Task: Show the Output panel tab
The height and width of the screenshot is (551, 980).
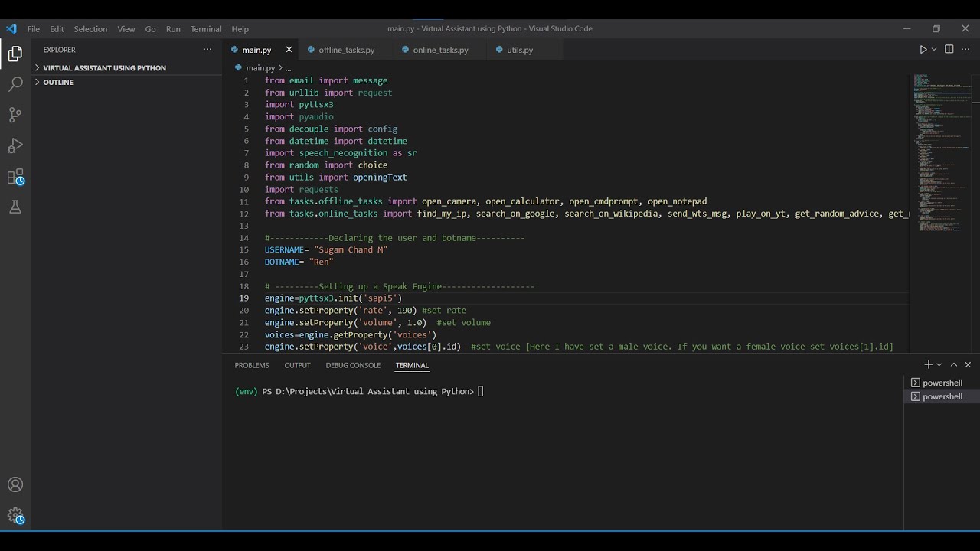Action: (x=297, y=365)
